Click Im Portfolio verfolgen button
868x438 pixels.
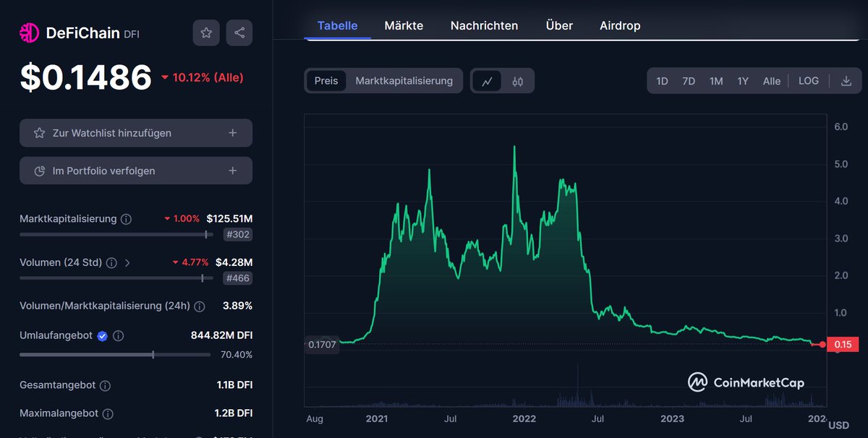136,171
